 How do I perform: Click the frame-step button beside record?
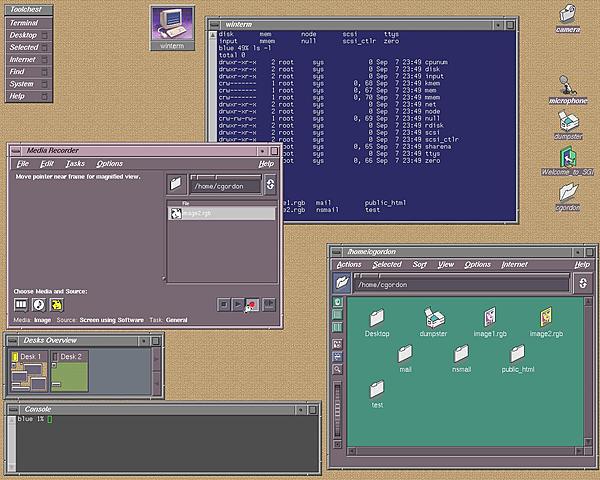tap(269, 305)
